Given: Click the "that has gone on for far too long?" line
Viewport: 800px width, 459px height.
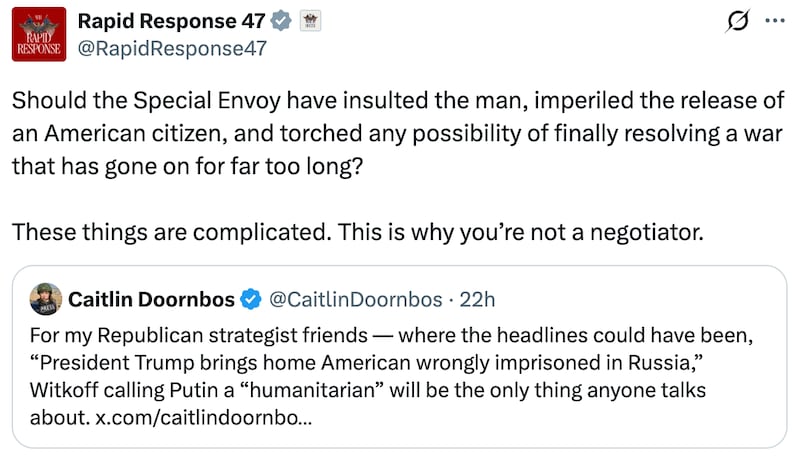Looking at the screenshot, I should (x=187, y=166).
